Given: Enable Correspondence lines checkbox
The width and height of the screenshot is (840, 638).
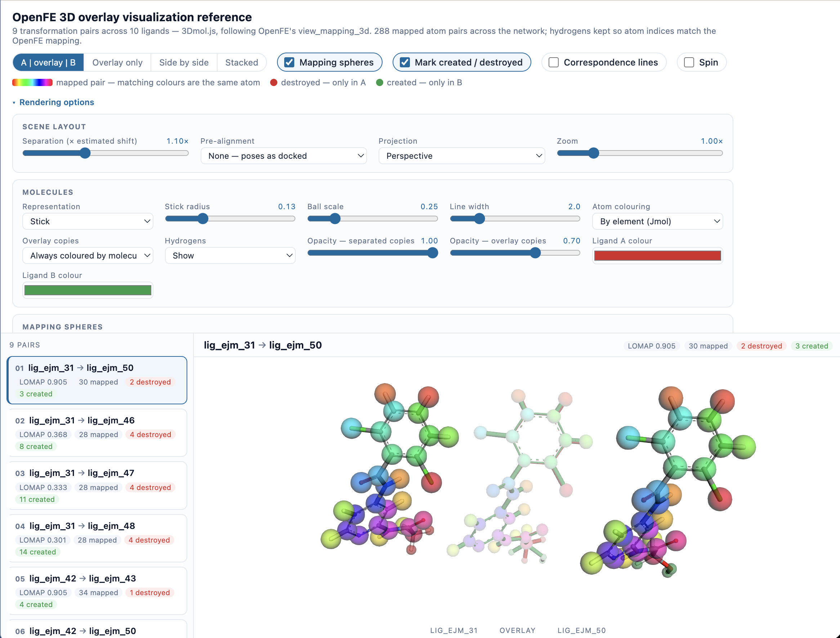Looking at the screenshot, I should tap(554, 62).
